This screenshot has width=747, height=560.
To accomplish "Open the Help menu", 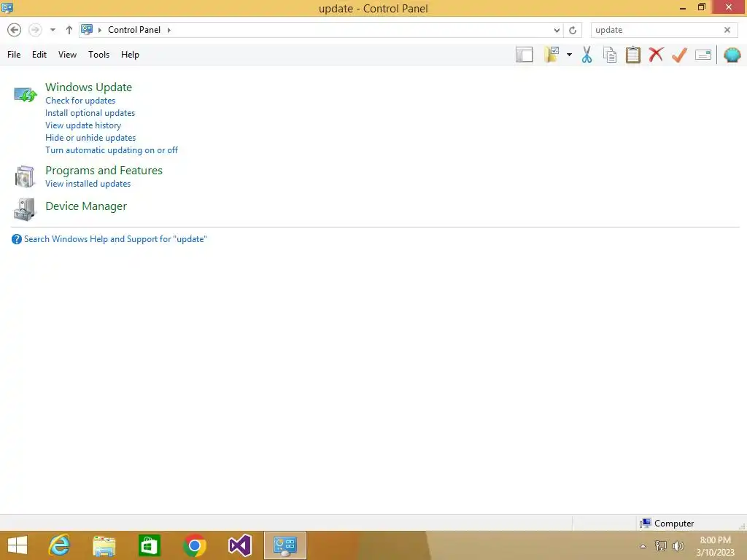I will pyautogui.click(x=130, y=55).
